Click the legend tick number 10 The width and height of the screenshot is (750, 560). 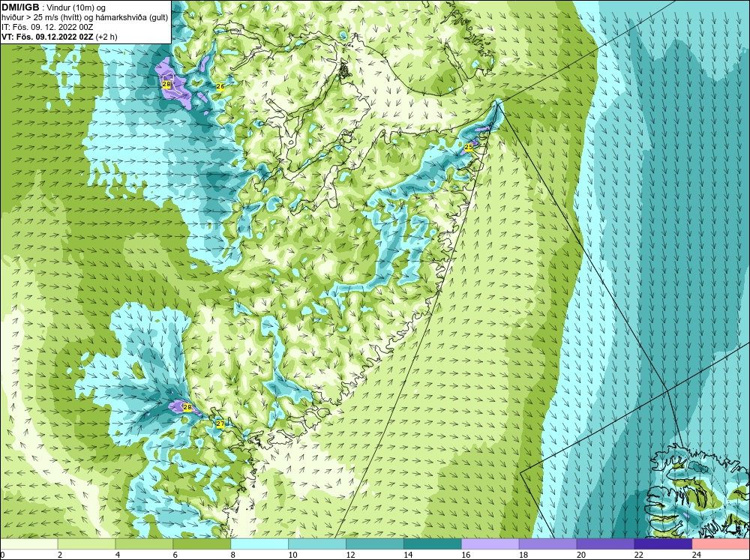tap(292, 555)
